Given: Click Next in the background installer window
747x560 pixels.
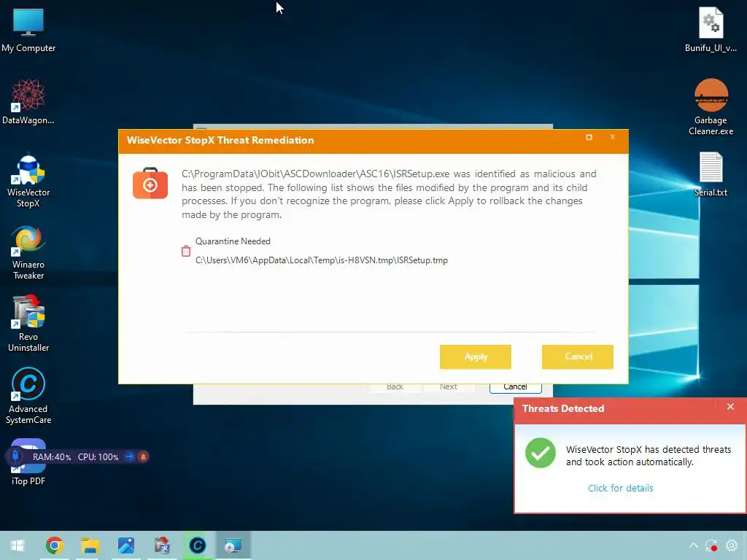Looking at the screenshot, I should [x=449, y=387].
